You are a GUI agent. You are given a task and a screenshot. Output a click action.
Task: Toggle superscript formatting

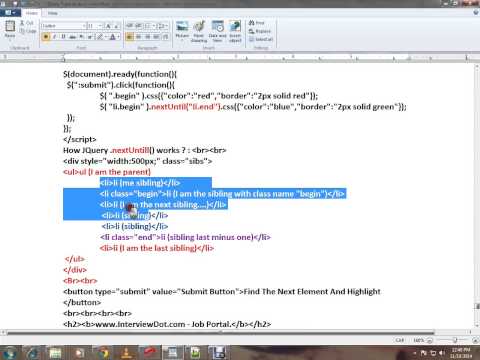[x=90, y=37]
